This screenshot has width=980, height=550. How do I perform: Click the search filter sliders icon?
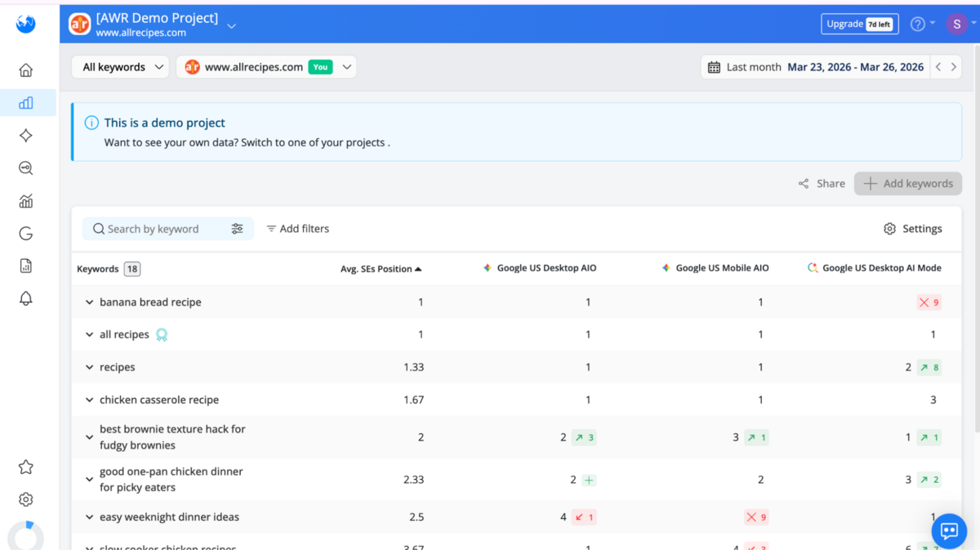tap(237, 229)
